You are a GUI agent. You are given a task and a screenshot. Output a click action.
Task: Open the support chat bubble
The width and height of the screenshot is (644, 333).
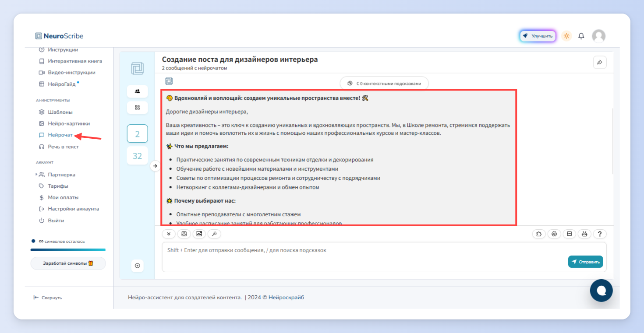pos(602,291)
